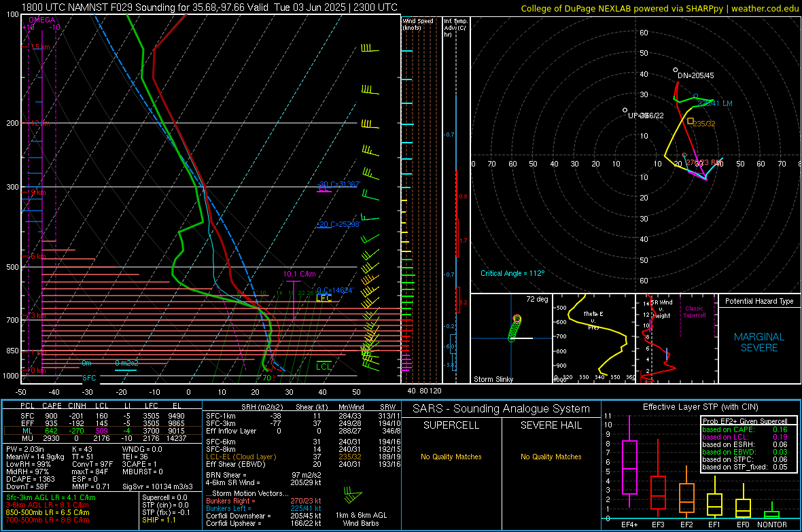The width and height of the screenshot is (802, 532).
Task: Click the DownT = 58F value
Action: pos(27,486)
